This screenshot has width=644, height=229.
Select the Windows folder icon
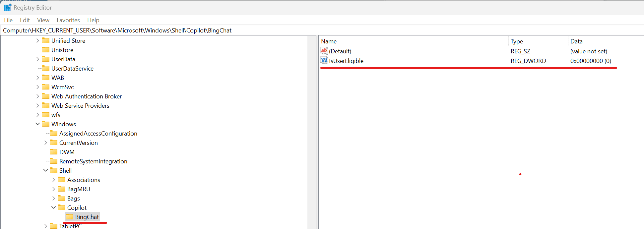[46, 124]
